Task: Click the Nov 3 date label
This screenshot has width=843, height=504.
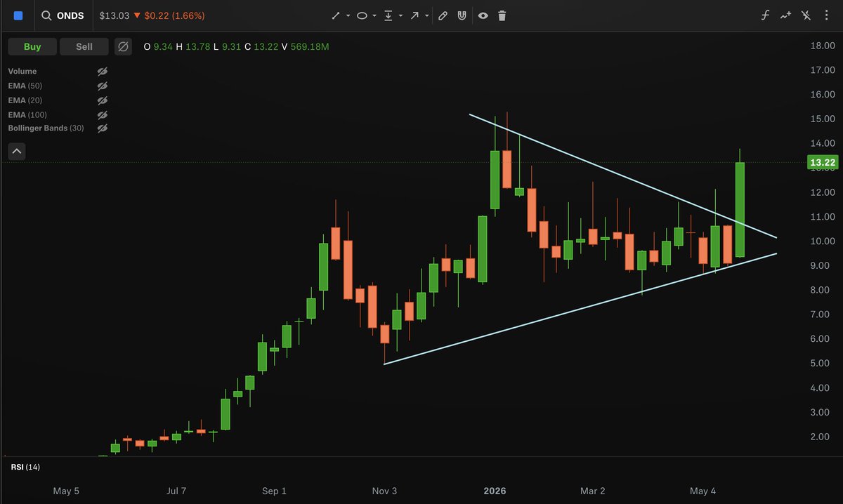Action: pos(384,491)
